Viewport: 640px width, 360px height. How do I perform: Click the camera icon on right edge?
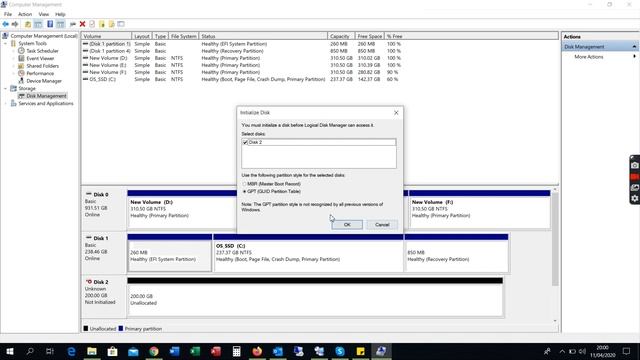pyautogui.click(x=634, y=165)
